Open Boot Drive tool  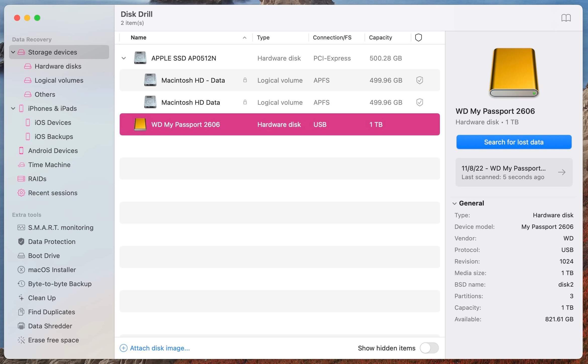pyautogui.click(x=39, y=255)
